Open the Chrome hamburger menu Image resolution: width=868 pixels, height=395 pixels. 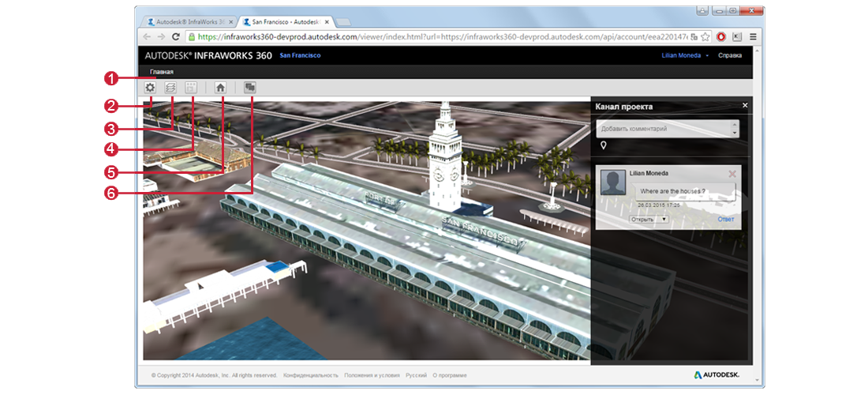coord(753,36)
